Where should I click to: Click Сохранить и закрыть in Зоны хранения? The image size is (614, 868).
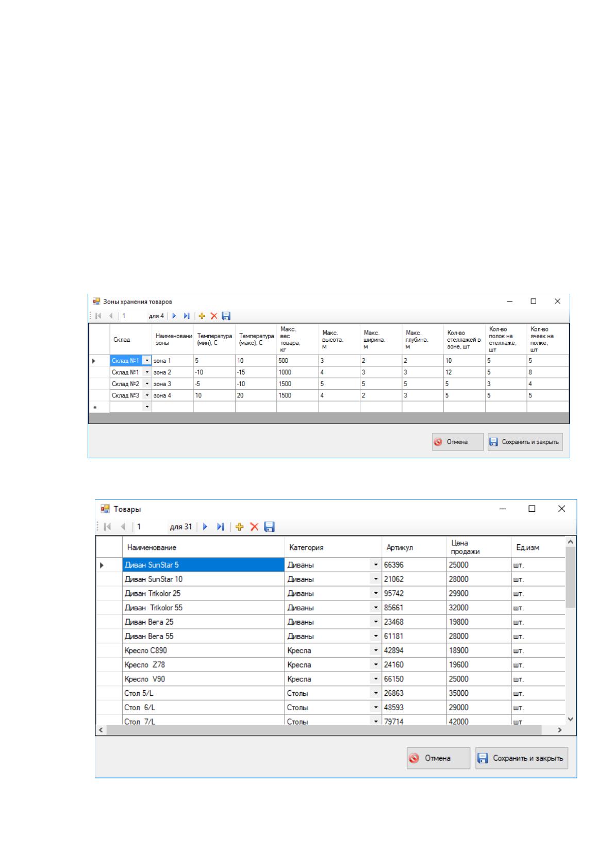pyautogui.click(x=525, y=442)
